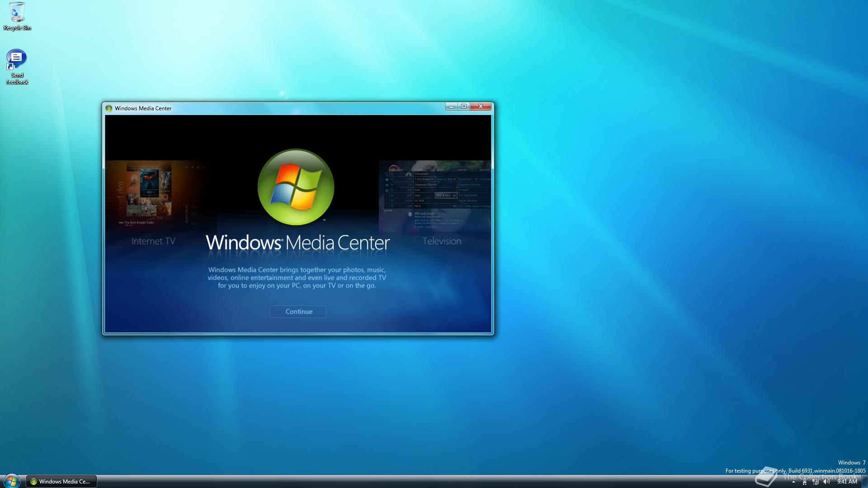This screenshot has height=488, width=868.
Task: Minimize the Windows Media Center window
Action: [451, 106]
